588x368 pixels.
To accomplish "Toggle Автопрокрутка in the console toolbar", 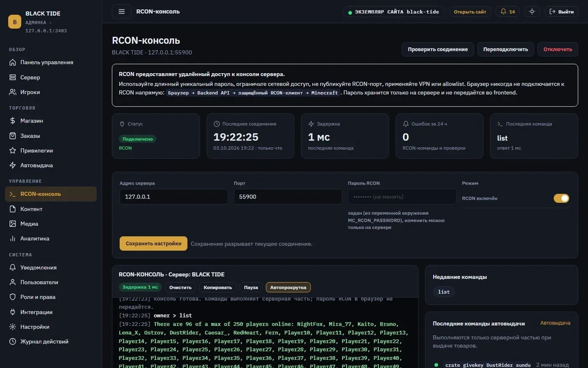I will tap(288, 287).
